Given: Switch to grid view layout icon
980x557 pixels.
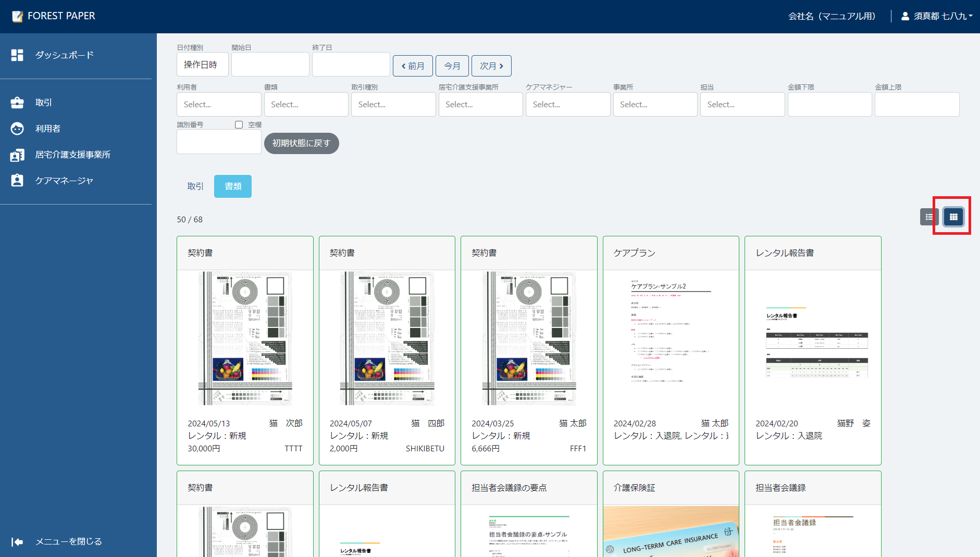Looking at the screenshot, I should (953, 217).
